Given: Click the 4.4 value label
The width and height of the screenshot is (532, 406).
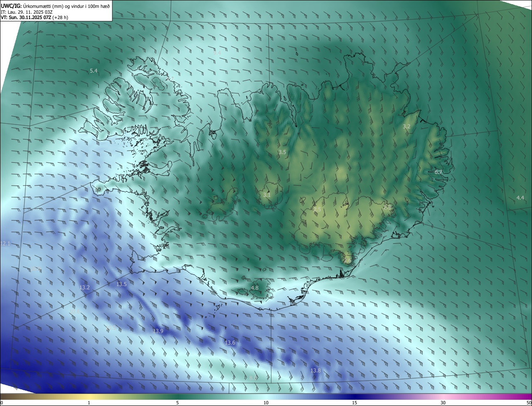Looking at the screenshot, I should click(520, 198).
